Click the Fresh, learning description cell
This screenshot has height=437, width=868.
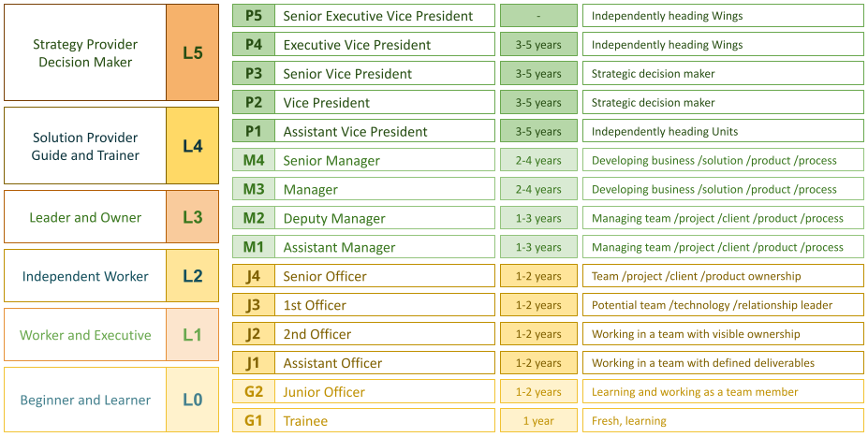[x=722, y=420]
